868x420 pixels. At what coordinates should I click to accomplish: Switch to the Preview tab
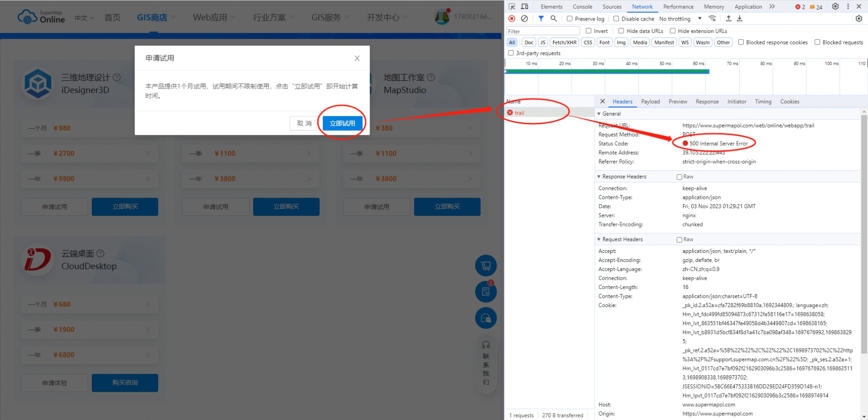point(677,101)
